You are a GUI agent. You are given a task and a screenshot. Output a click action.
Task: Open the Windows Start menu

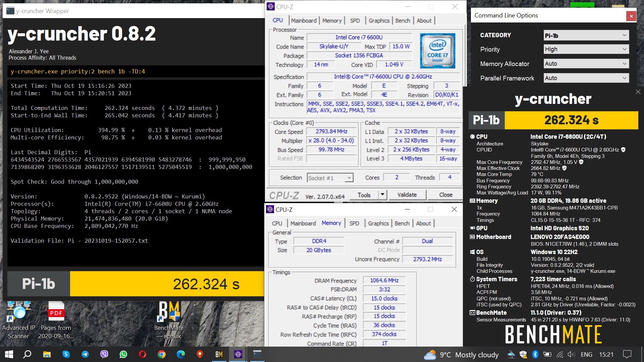pos(9,354)
